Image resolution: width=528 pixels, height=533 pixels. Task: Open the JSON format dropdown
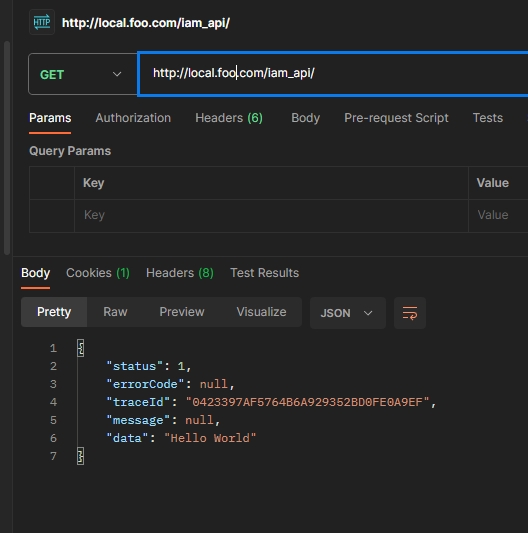point(347,313)
